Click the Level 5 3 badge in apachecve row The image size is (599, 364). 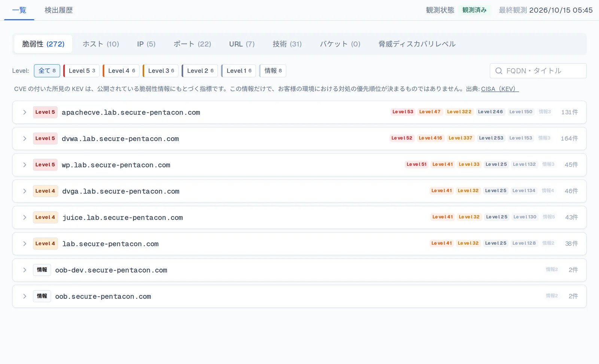403,112
